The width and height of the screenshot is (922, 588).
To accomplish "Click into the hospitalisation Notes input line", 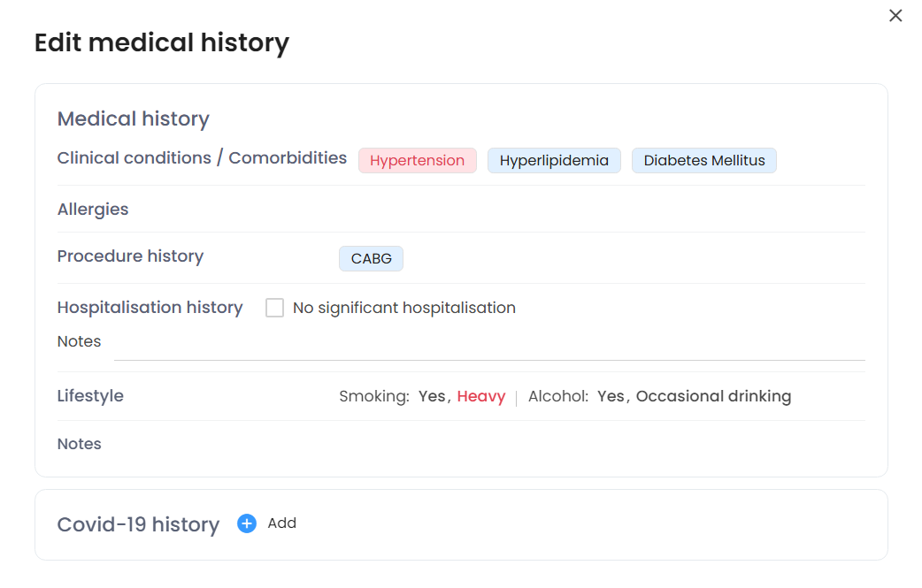I will click(488, 347).
